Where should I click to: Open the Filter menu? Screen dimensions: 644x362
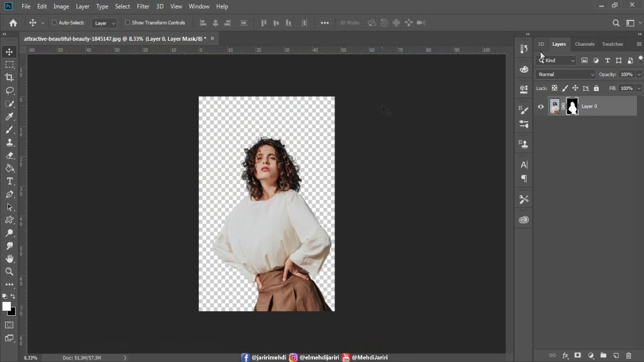[143, 7]
